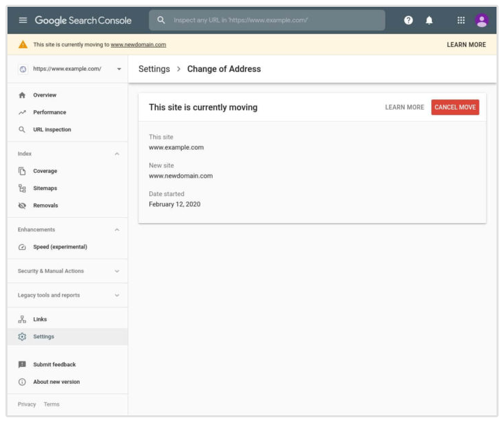The width and height of the screenshot is (504, 422).
Task: Click Settings in the breadcrumb
Action: click(154, 69)
